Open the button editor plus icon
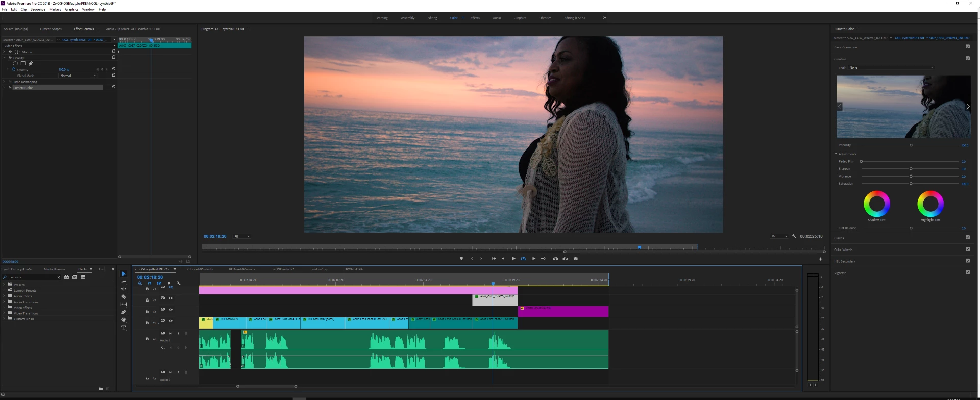 point(821,259)
